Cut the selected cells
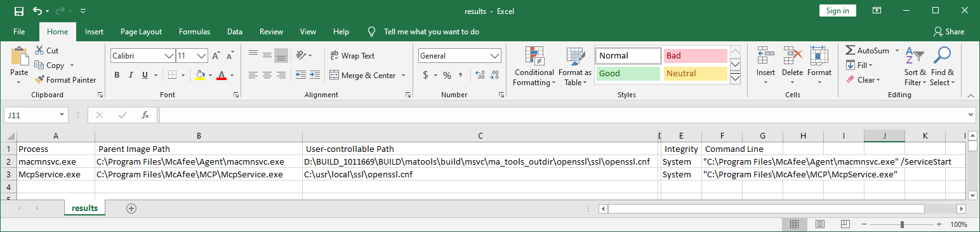The height and width of the screenshot is (232, 980). click(46, 51)
